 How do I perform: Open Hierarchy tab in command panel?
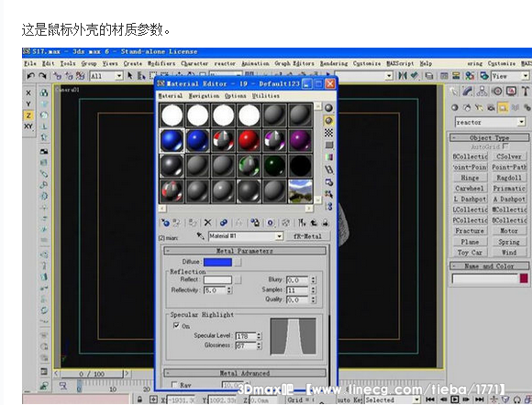tap(482, 91)
